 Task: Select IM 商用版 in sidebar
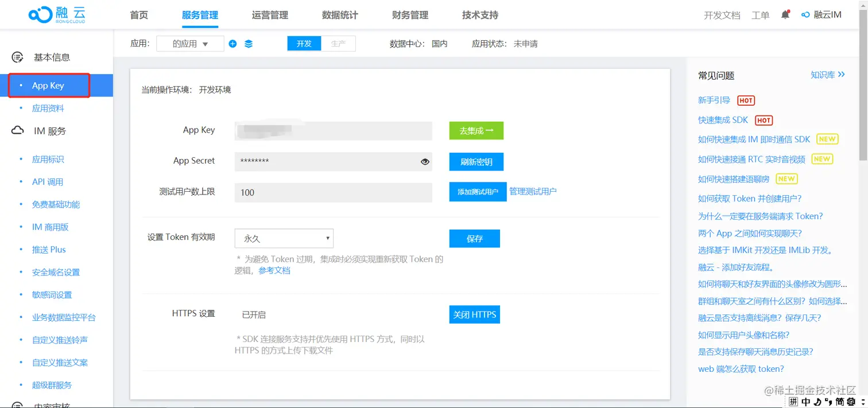point(51,227)
